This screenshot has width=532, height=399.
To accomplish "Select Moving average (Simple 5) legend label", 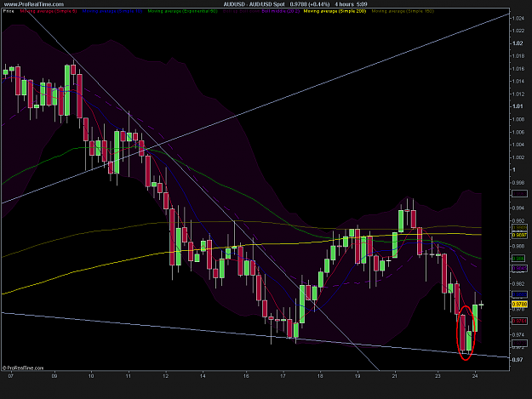I will (x=49, y=11).
